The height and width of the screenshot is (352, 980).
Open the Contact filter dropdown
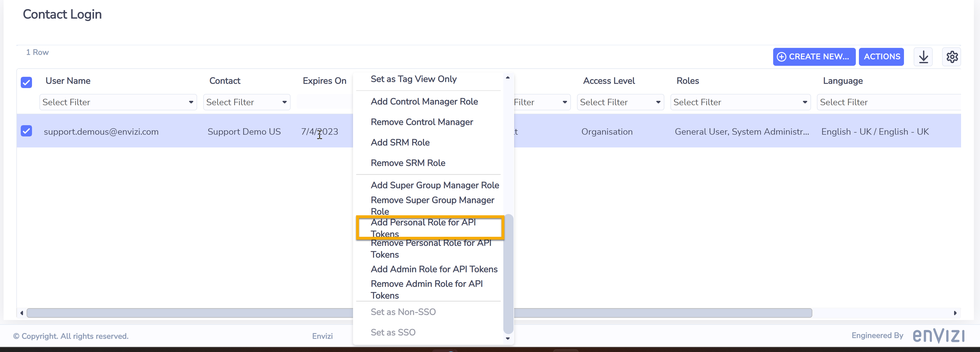click(247, 102)
